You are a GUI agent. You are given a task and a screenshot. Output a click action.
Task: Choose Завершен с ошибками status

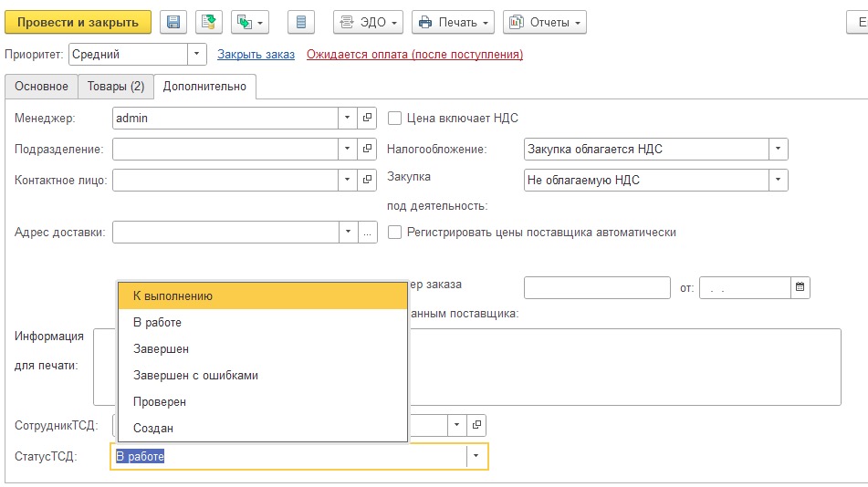tap(263, 376)
